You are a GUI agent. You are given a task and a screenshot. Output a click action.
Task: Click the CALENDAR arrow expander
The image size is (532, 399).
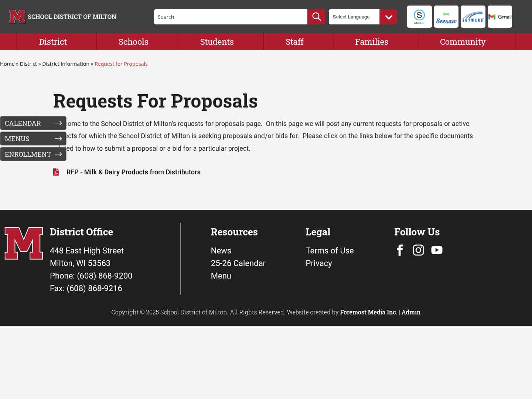click(58, 123)
